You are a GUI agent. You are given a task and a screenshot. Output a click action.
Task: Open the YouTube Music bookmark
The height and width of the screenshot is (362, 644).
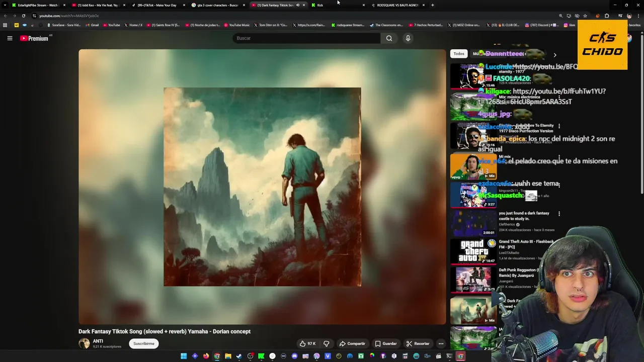coord(236,25)
